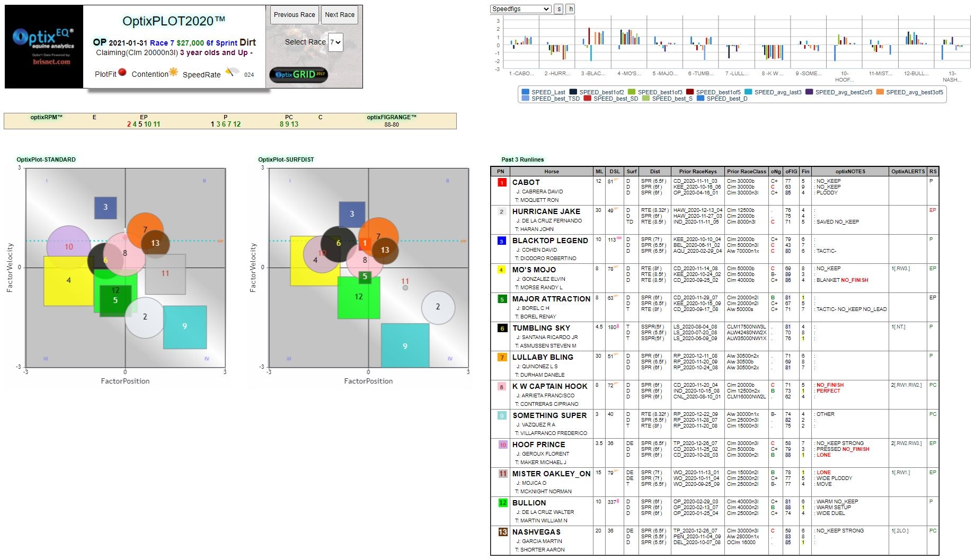975x560 pixels.
Task: Click cyan square 9 in Standard plot
Action: tap(184, 327)
